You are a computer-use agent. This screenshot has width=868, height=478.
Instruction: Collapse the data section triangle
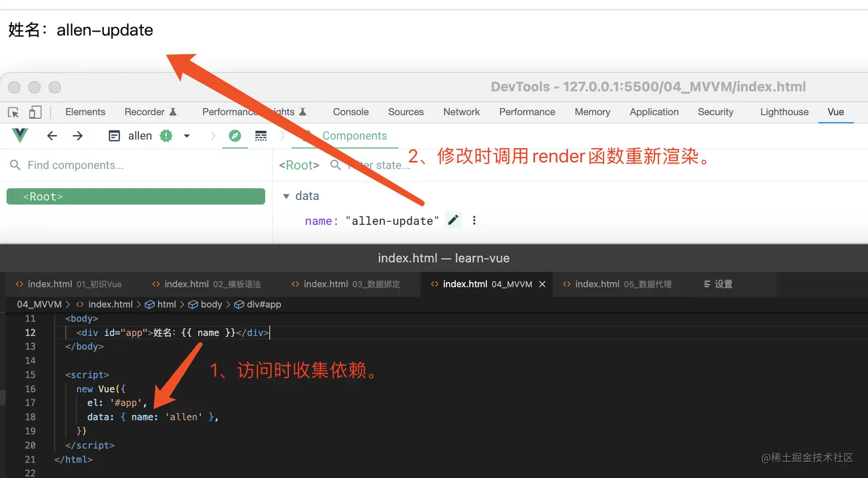[286, 196]
